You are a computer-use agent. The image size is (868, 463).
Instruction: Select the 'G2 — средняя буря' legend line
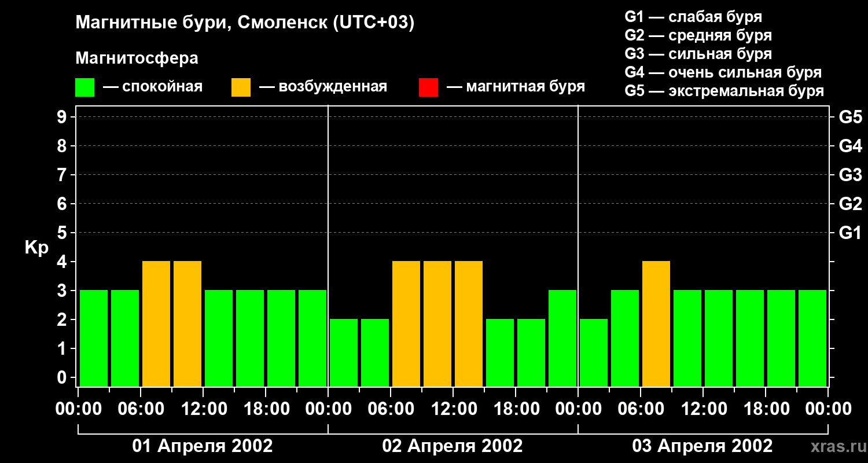698,35
